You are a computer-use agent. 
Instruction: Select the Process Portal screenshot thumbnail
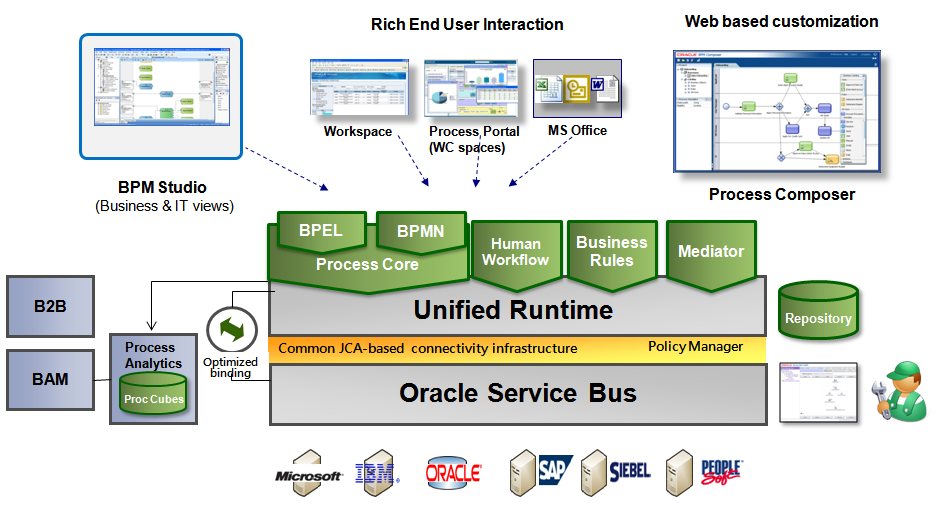pyautogui.click(x=471, y=88)
